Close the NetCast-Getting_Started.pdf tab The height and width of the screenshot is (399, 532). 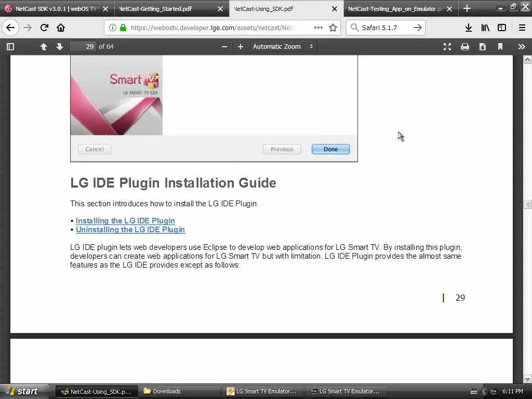click(220, 9)
